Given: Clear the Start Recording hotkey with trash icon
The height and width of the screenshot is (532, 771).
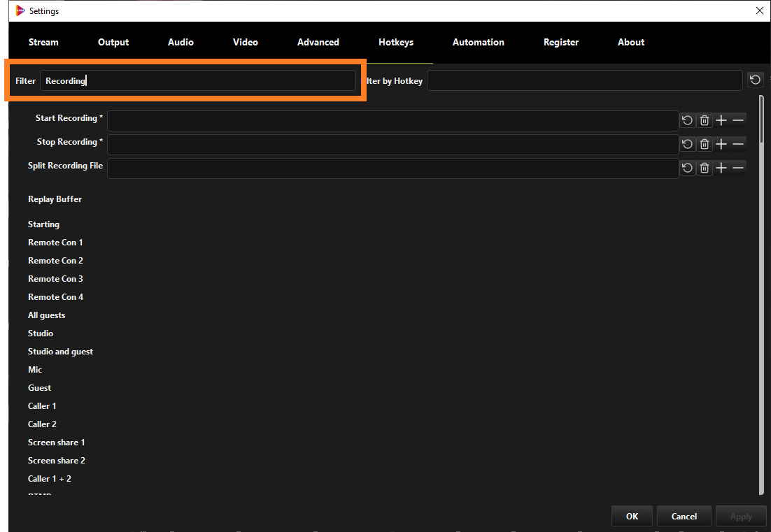Looking at the screenshot, I should pos(704,120).
